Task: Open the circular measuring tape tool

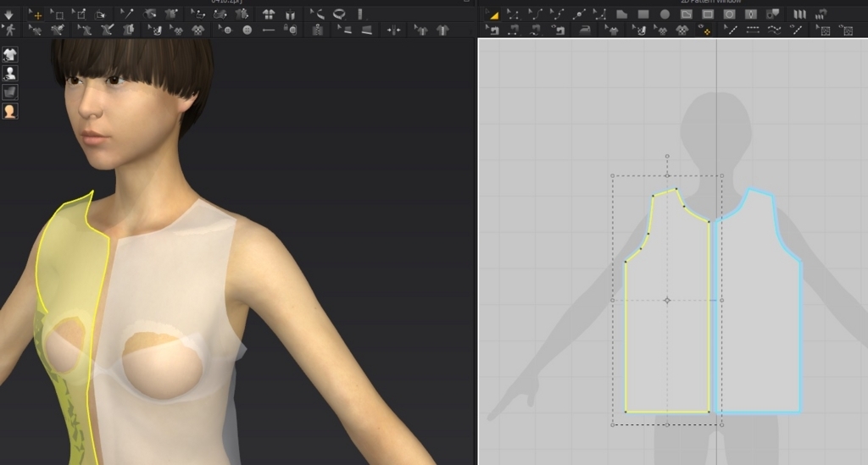Action: pyautogui.click(x=339, y=14)
